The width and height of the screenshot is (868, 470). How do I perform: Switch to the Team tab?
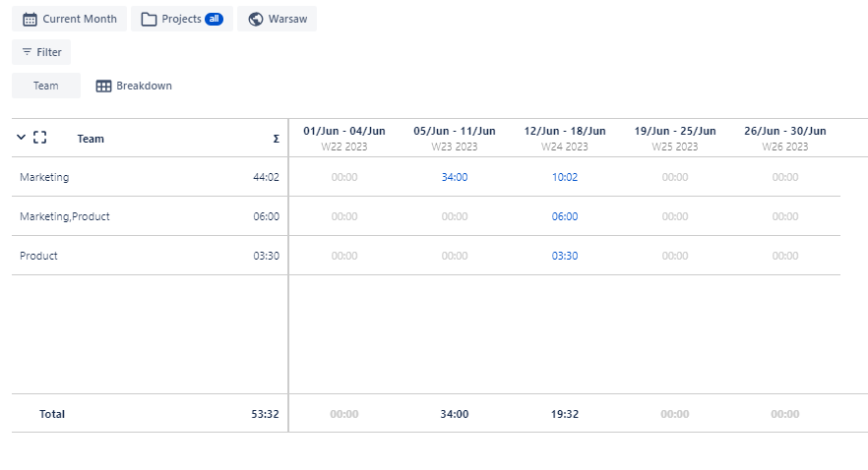[46, 87]
